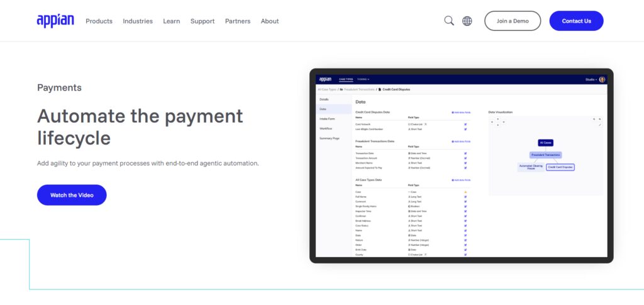The height and width of the screenshot is (305, 644).
Task: Click the Contact Us button
Action: [x=576, y=21]
